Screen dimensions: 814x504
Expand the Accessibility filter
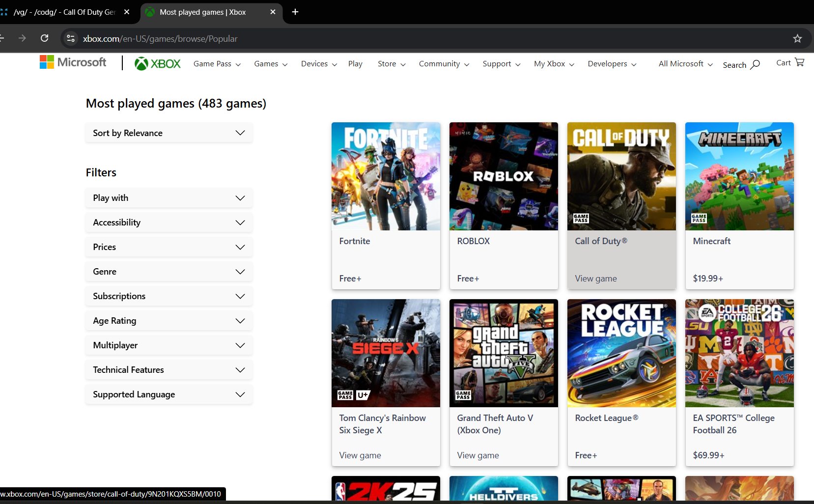[x=169, y=223]
